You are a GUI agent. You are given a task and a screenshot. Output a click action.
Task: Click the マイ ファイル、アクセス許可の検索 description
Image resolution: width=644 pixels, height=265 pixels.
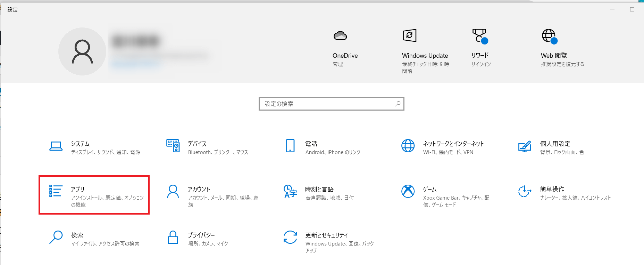coord(105,243)
